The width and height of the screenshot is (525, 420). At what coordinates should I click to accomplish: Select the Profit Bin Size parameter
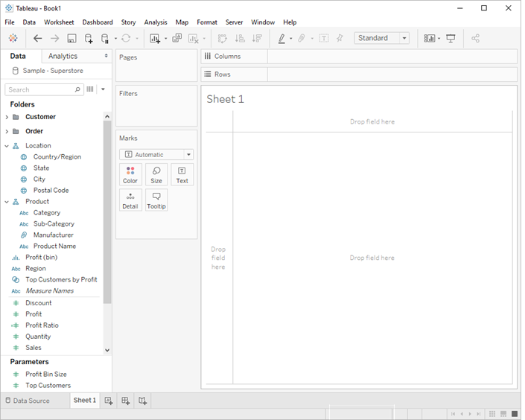coord(46,374)
